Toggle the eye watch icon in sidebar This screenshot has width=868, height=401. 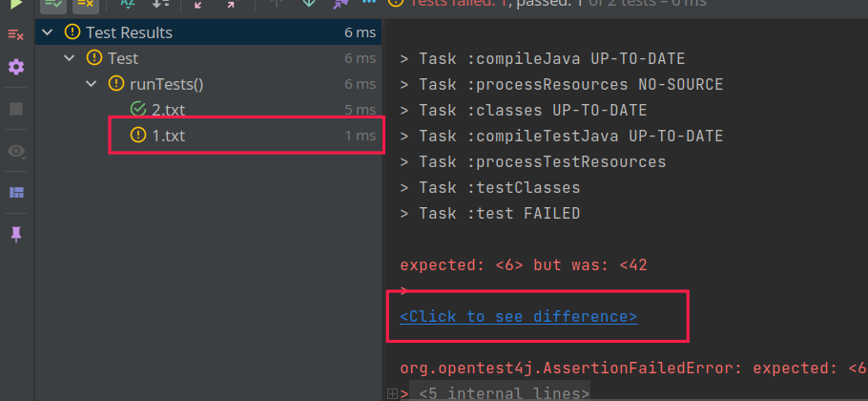pyautogui.click(x=16, y=151)
